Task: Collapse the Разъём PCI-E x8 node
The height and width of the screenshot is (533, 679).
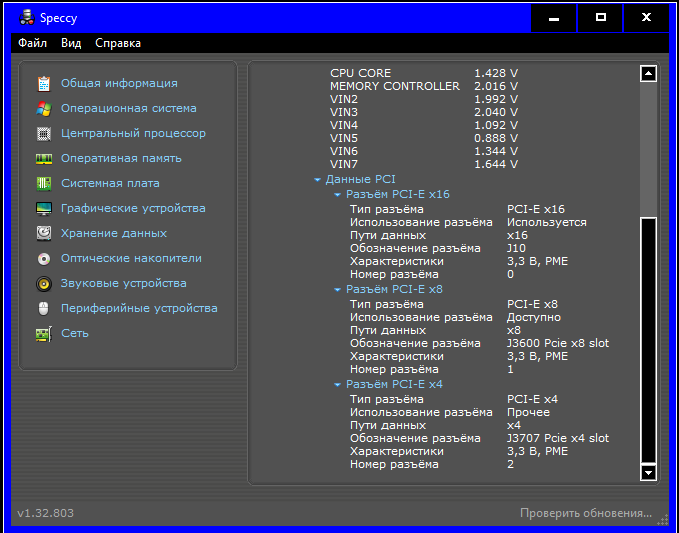Action: 337,290
